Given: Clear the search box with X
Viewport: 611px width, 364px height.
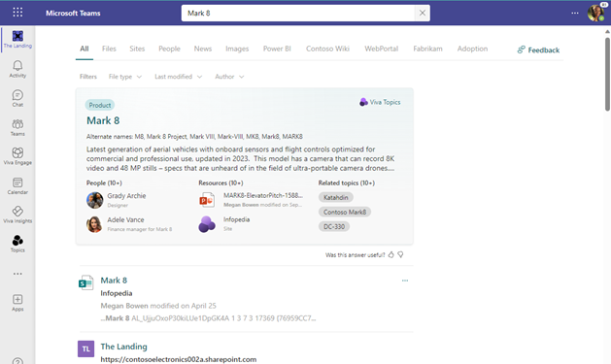Looking at the screenshot, I should pyautogui.click(x=422, y=13).
